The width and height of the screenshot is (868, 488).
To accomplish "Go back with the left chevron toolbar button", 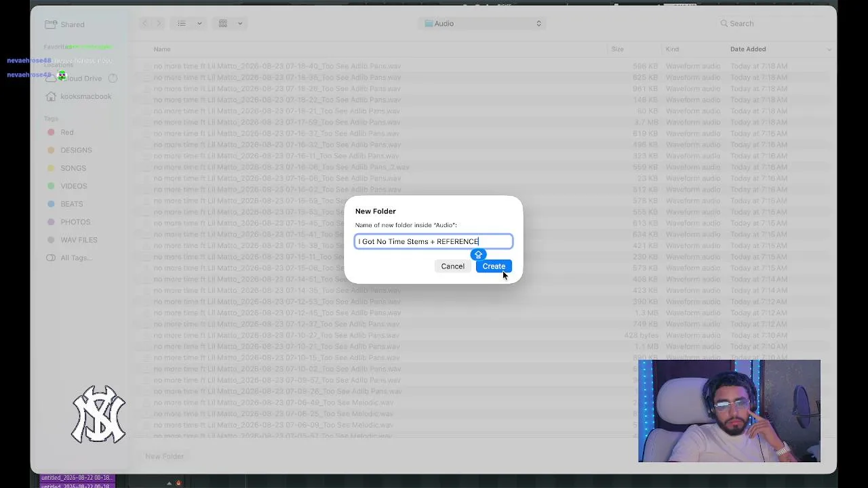I will point(144,23).
